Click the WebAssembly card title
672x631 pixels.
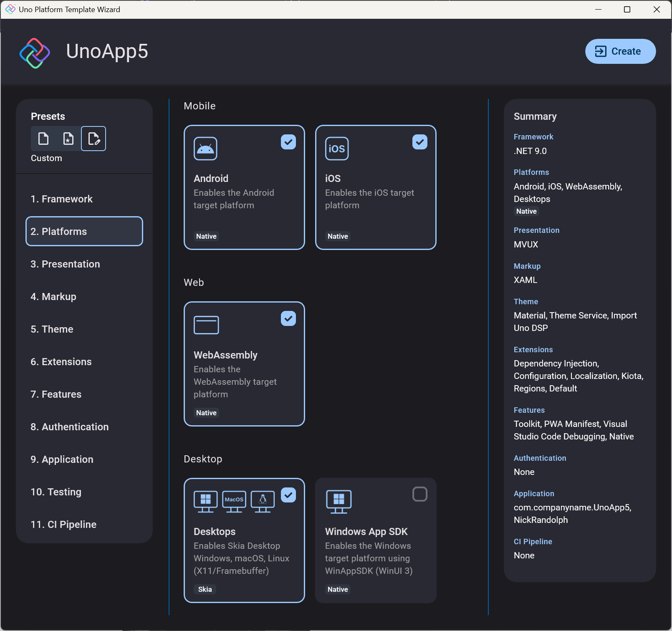[225, 355]
